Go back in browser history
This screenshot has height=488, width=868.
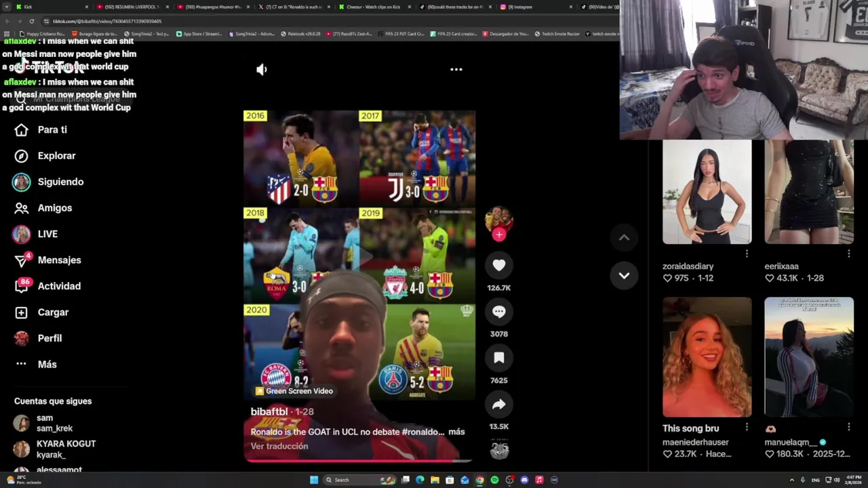pyautogui.click(x=7, y=21)
